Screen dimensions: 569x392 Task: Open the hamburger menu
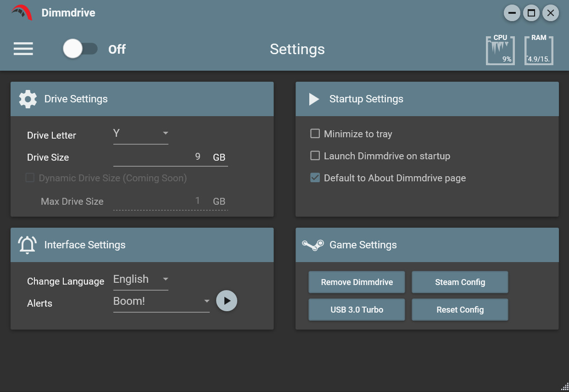23,49
